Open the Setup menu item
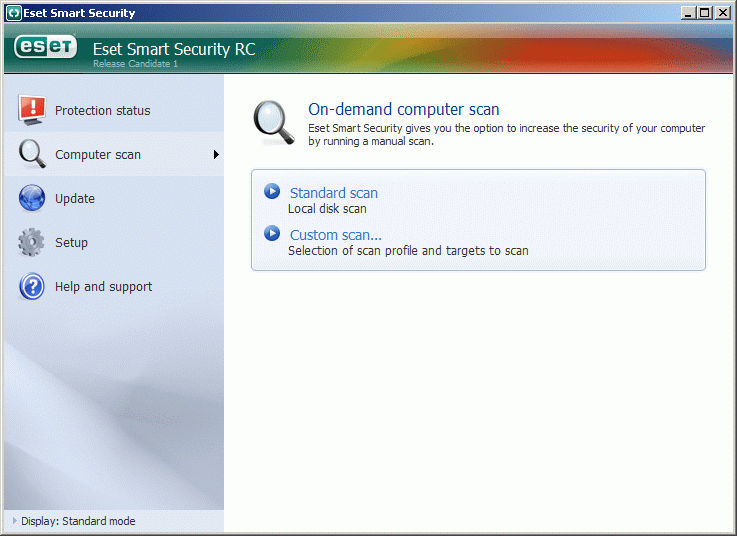 [x=71, y=242]
